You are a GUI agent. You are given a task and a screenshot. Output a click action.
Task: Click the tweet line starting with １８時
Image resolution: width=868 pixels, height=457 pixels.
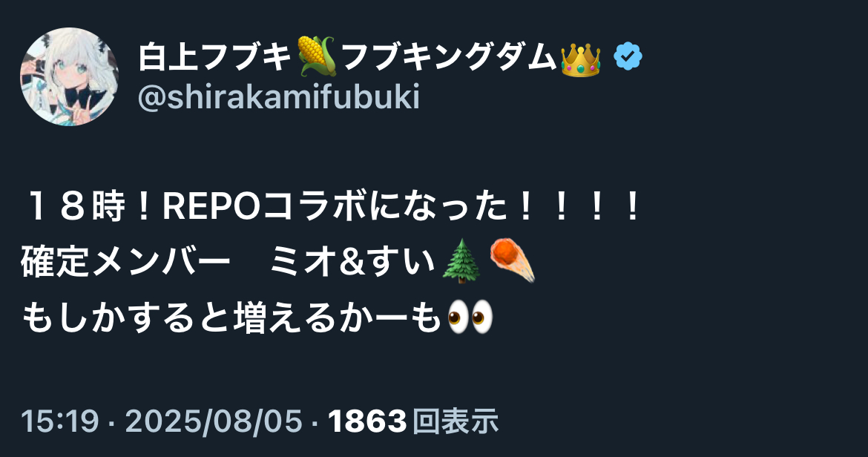pyautogui.click(x=332, y=208)
